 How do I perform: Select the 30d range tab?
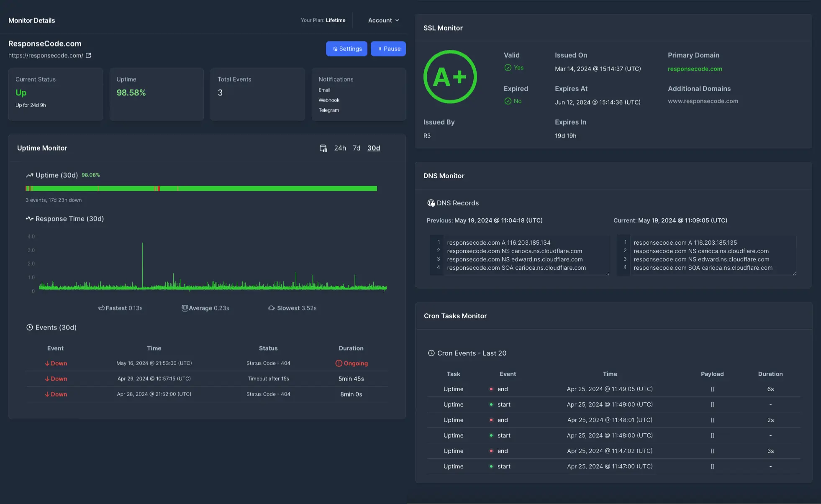point(374,148)
